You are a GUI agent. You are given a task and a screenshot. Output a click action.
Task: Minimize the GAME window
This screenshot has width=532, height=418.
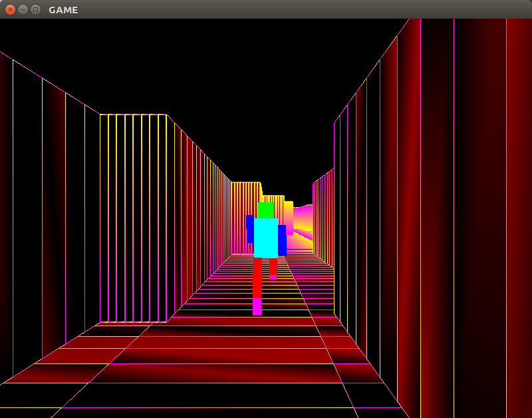[23, 9]
